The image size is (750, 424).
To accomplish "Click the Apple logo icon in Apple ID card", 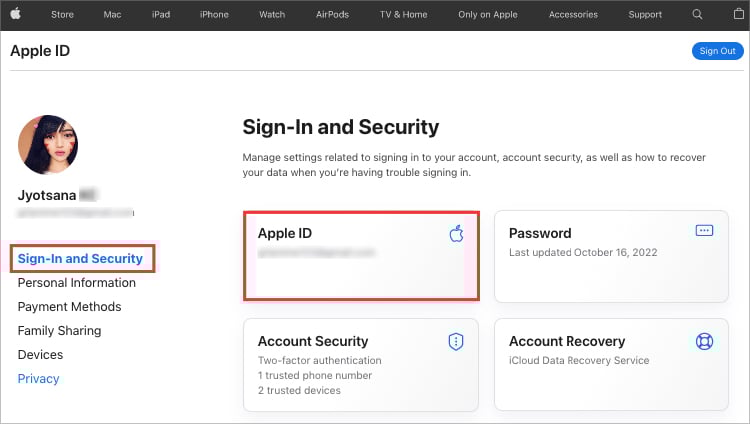I will tap(456, 233).
